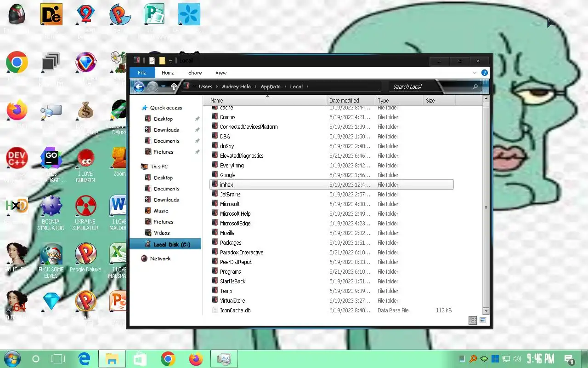The height and width of the screenshot is (368, 588).
Task: Select Local Disk (C:) in navigation pane
Action: (x=165, y=244)
